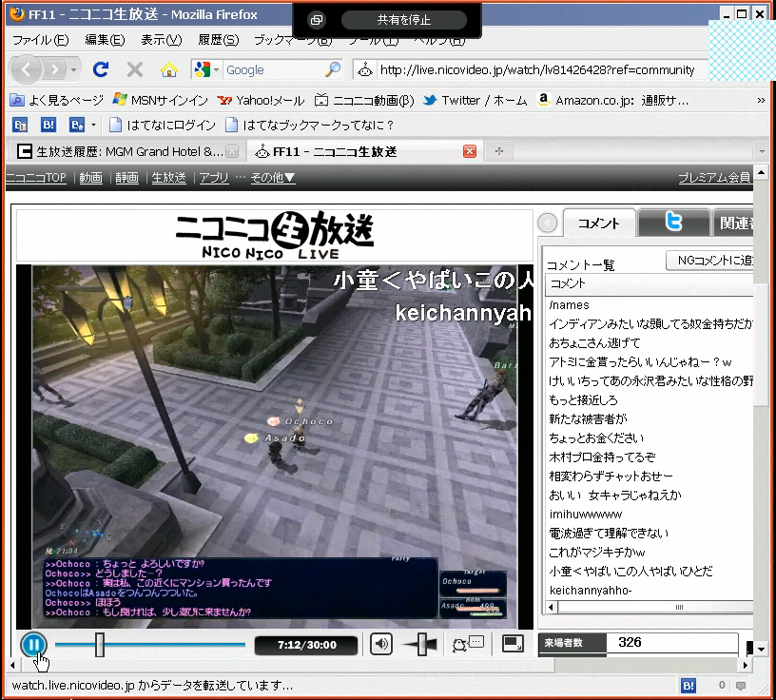The width and height of the screenshot is (776, 700).
Task: Click the 共有を停止 button
Action: coord(404,20)
